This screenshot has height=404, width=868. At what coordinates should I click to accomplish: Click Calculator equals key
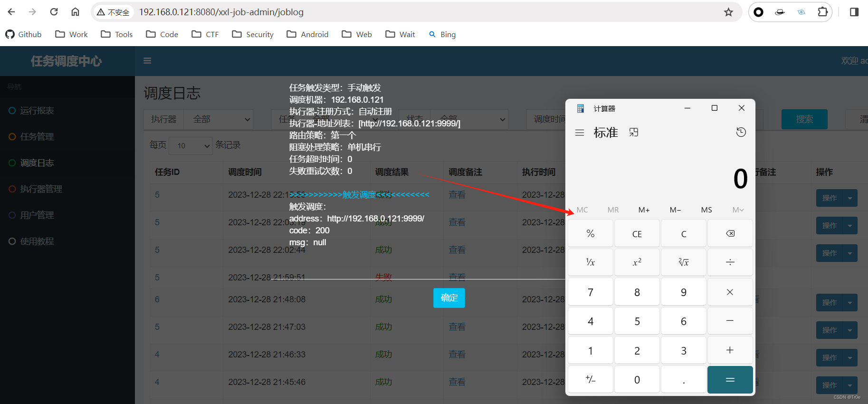[x=730, y=380]
